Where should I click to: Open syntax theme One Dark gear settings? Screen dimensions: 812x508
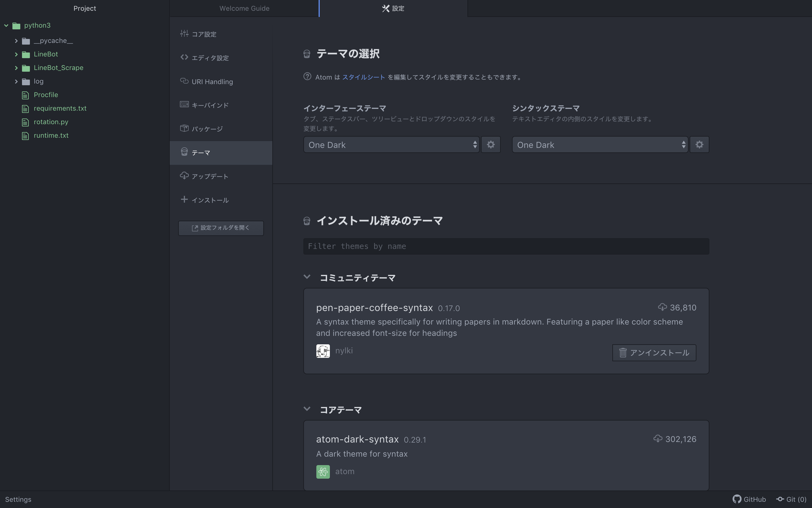pyautogui.click(x=699, y=144)
